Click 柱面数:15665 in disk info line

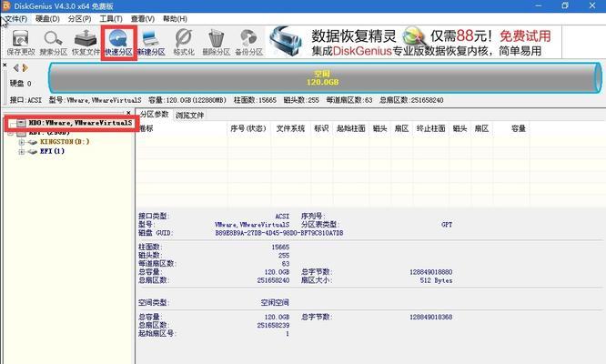(255, 100)
